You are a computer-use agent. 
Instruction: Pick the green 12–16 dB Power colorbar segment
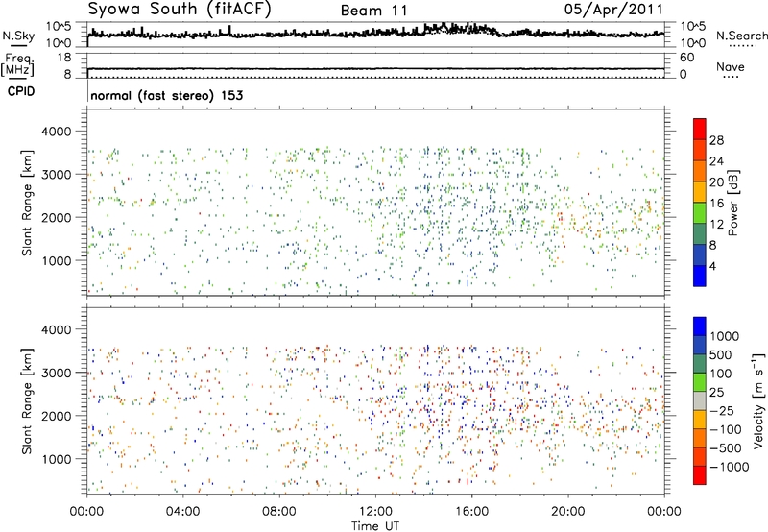(700, 213)
